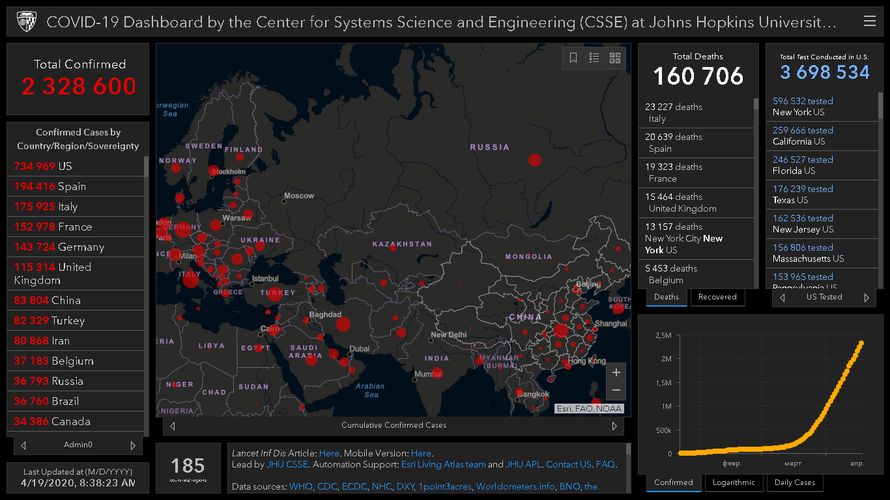Open the hamburger menu in the header
Screen dimensions: 890x500
tap(868, 21)
